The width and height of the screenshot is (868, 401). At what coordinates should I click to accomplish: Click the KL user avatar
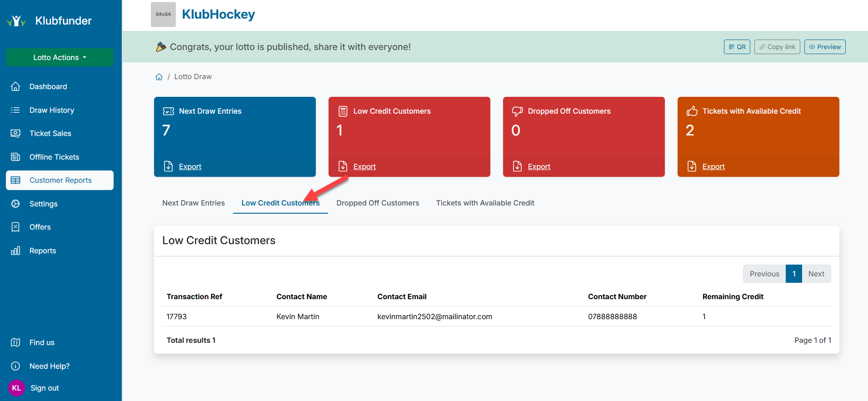pyautogui.click(x=16, y=388)
